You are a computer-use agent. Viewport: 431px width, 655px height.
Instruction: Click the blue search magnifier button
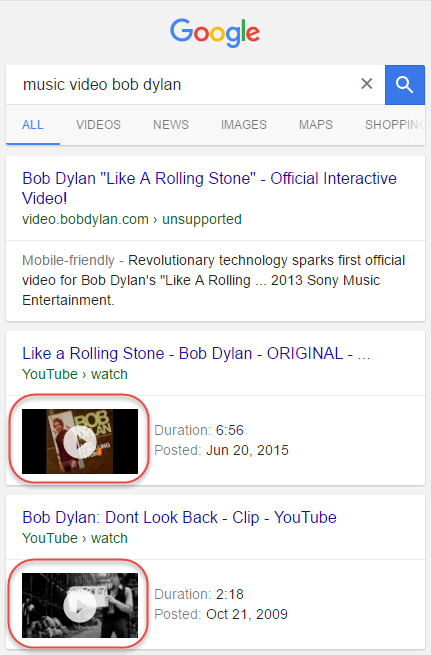(x=404, y=85)
